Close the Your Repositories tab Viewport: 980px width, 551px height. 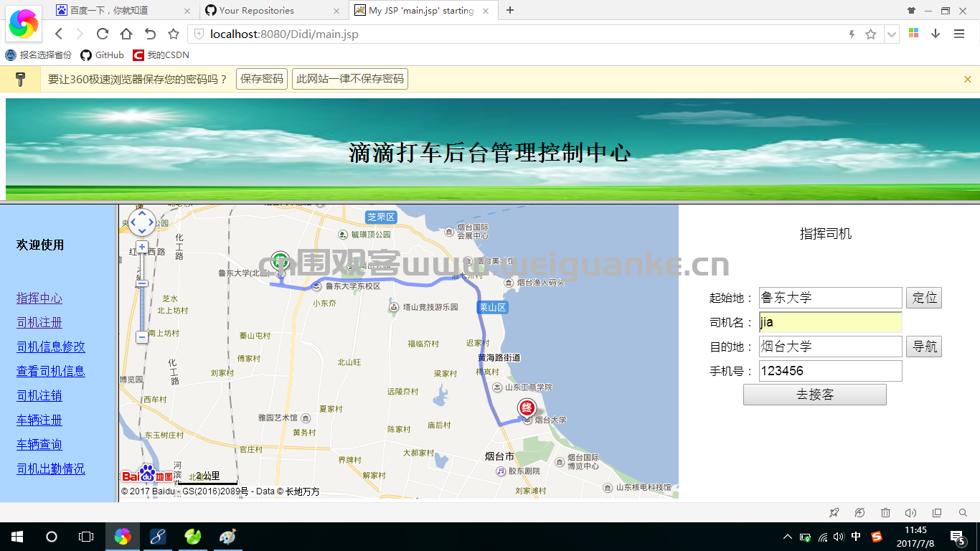[x=336, y=11]
